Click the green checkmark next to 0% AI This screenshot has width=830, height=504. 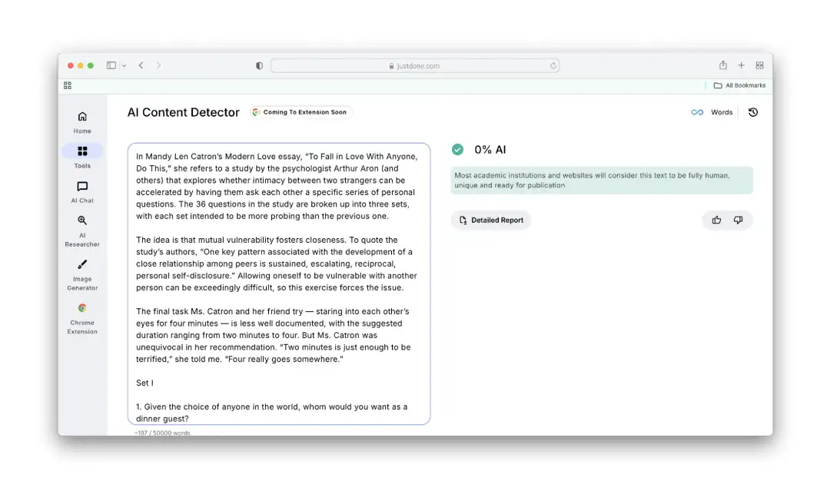coord(457,150)
